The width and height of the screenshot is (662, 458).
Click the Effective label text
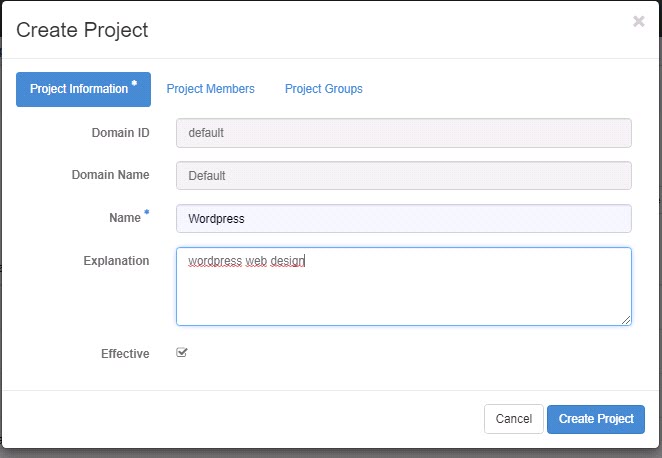pyautogui.click(x=125, y=354)
